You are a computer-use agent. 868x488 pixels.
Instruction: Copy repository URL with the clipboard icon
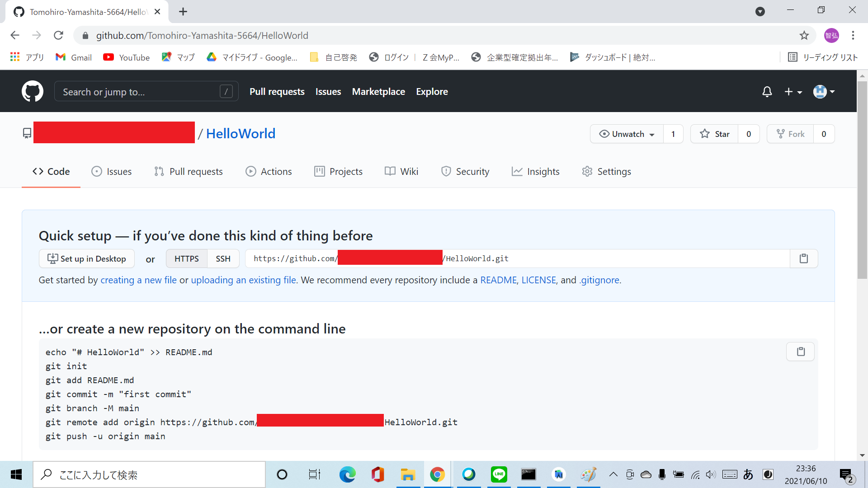pos(803,258)
